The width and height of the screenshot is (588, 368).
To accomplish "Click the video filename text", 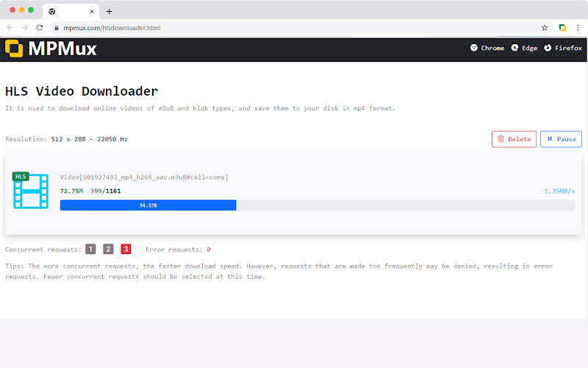I will click(144, 177).
